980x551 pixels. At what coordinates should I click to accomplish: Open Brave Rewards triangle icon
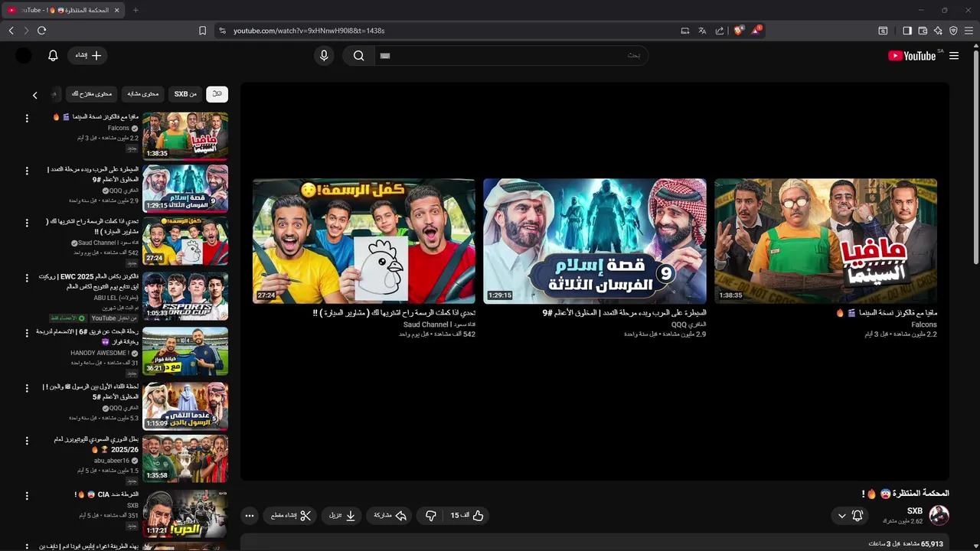pyautogui.click(x=757, y=31)
